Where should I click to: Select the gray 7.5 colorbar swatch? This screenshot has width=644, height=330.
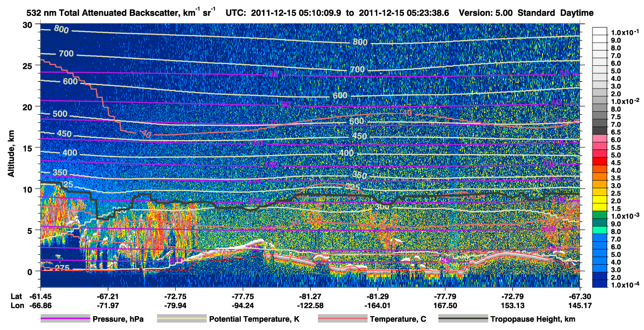pyautogui.click(x=599, y=116)
